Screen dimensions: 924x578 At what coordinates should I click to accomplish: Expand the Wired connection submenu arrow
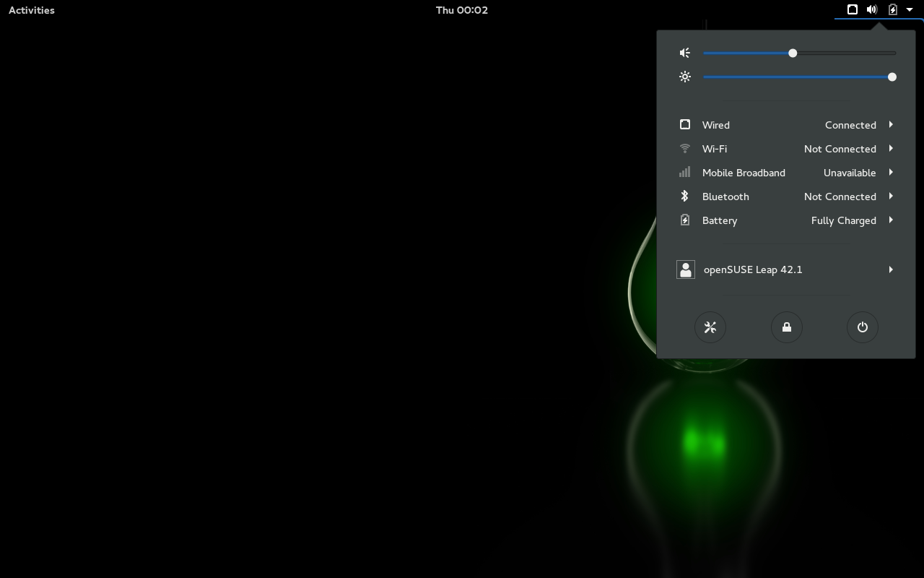click(x=891, y=125)
